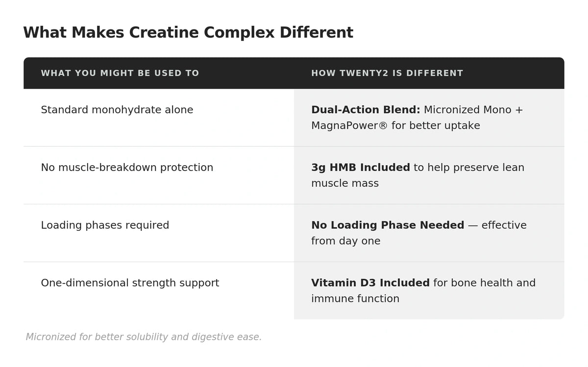Click the 'from day one' line

(x=345, y=241)
